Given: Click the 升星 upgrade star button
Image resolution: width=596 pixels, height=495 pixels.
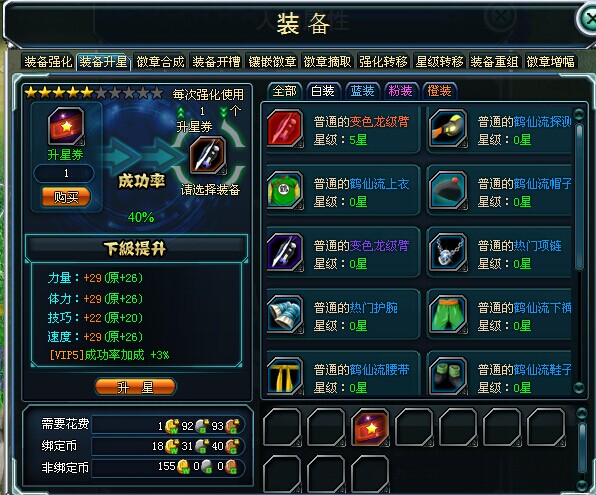Looking at the screenshot, I should (135, 387).
